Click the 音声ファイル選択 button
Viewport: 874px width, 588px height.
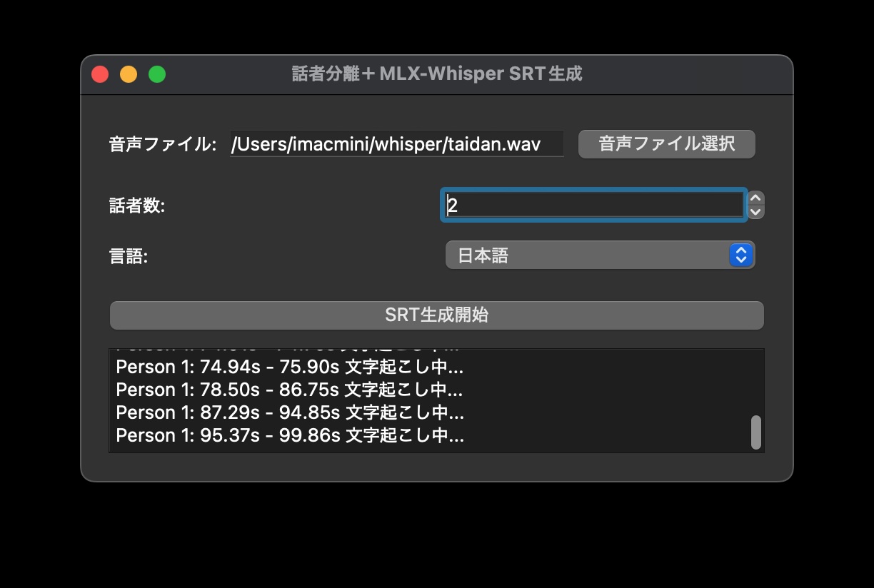[666, 144]
